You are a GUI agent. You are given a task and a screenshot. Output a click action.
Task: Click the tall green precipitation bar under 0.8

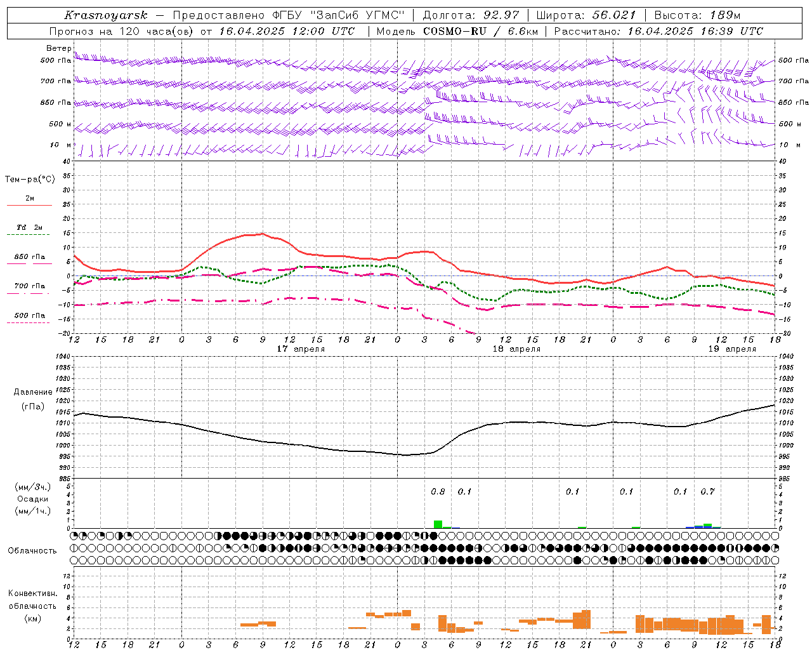[438, 524]
